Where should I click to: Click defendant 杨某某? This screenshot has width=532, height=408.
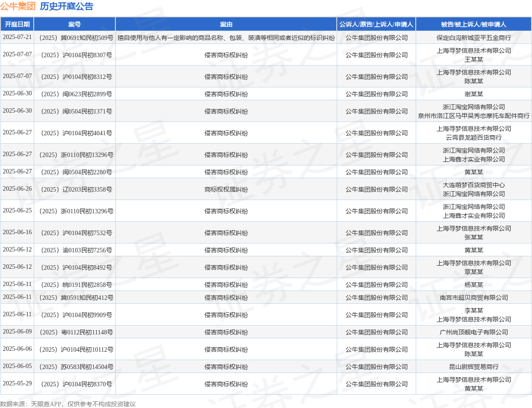click(x=473, y=285)
